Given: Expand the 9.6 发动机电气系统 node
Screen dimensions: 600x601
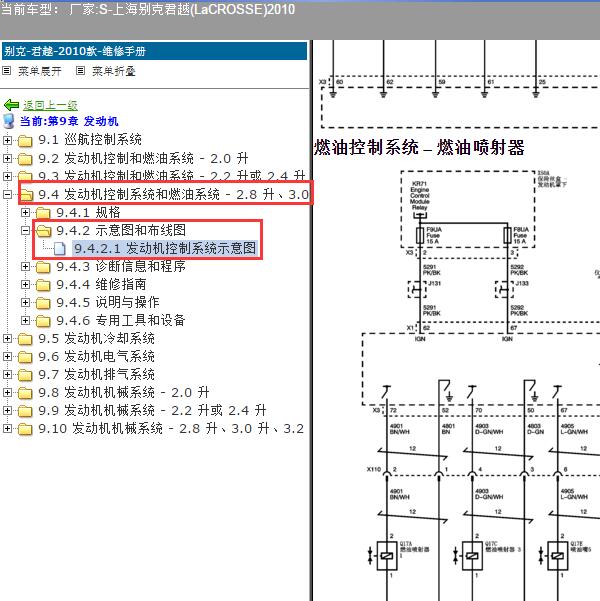Looking at the screenshot, I should [x=7, y=356].
